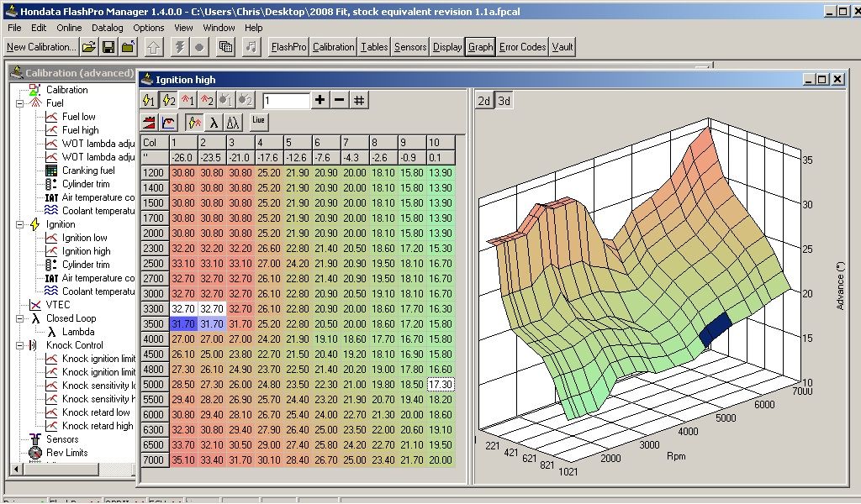This screenshot has width=861, height=504.
Task: Click cell 35.10 in row 7000
Action: 183,460
